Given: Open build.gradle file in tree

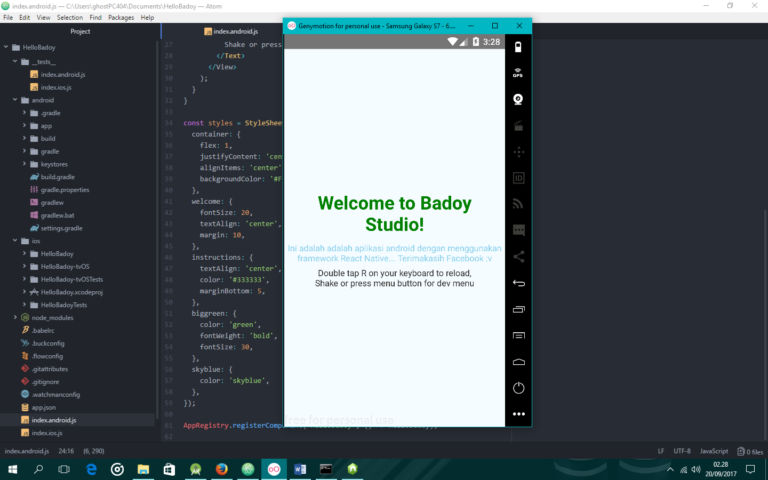Looking at the screenshot, I should [x=58, y=176].
